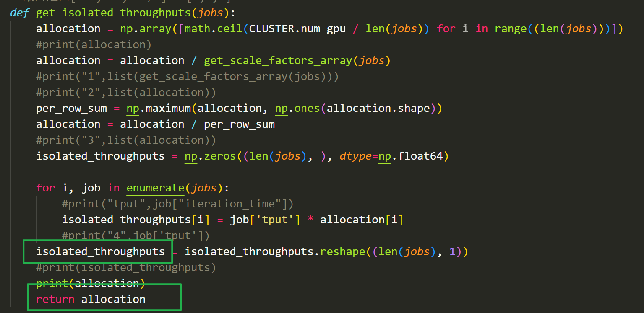The height and width of the screenshot is (313, 644).
Task: Click the underlined np before maximum
Action: point(132,108)
